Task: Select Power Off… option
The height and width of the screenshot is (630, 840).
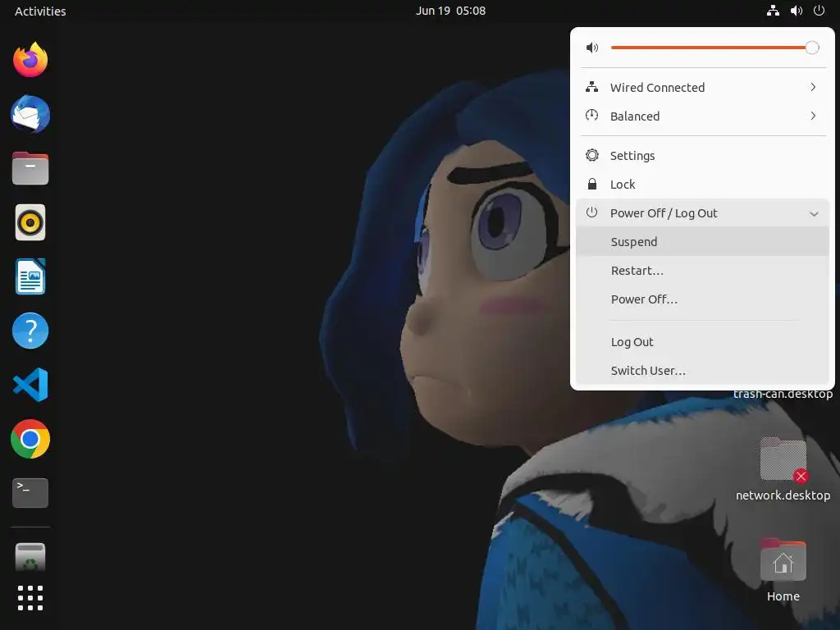Action: [x=702, y=299]
